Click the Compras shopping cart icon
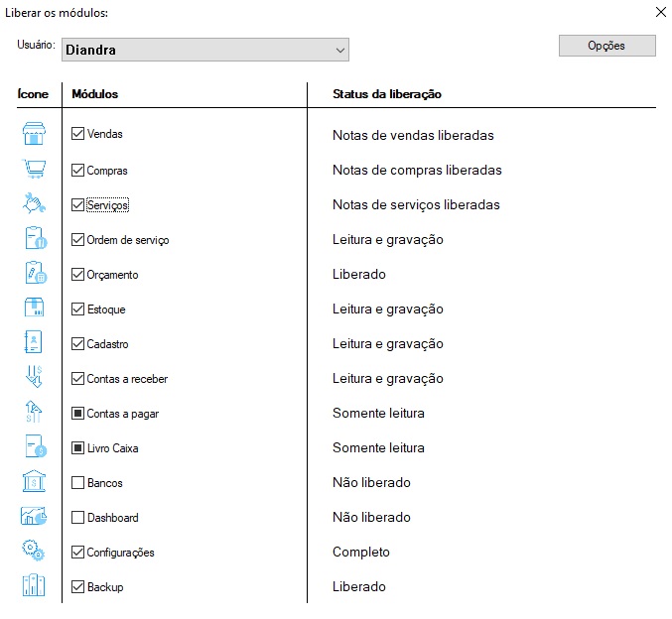 pos(35,170)
